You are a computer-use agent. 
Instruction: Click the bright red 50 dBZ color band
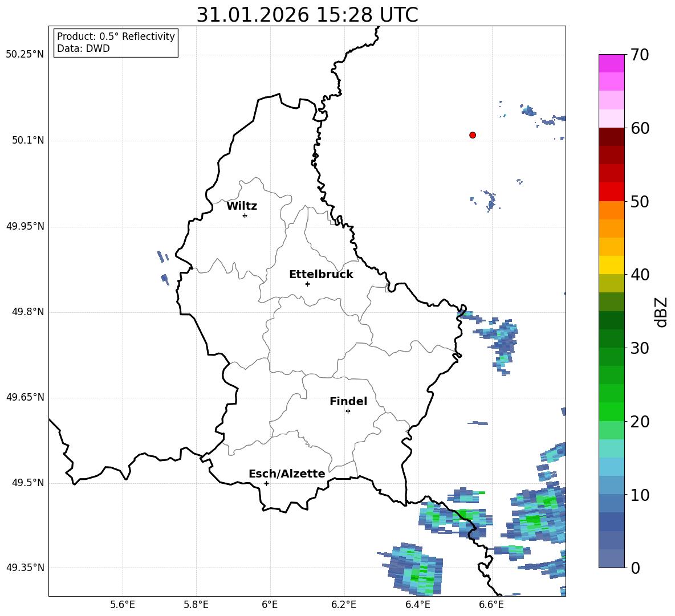point(611,192)
